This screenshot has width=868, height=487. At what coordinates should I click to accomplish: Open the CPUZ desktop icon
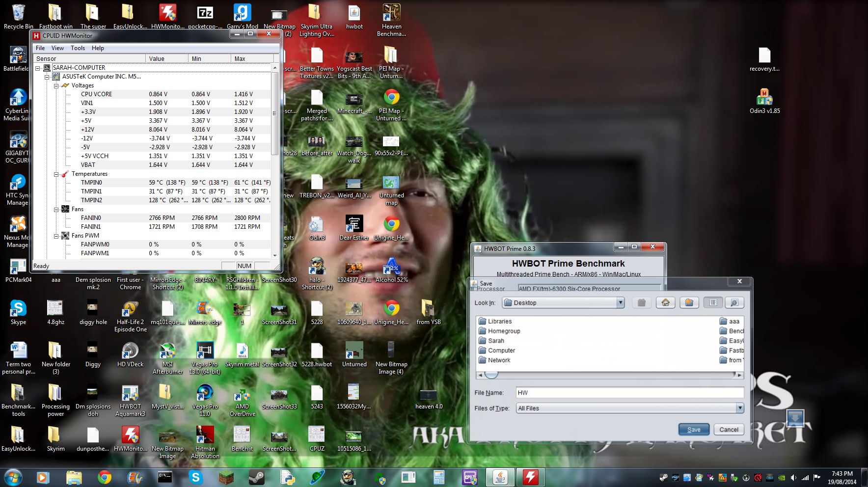(x=317, y=438)
